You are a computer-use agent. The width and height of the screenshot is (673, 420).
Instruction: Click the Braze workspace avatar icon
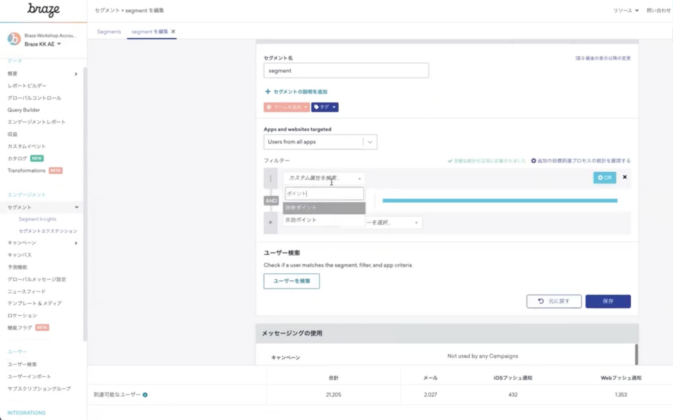pos(14,39)
